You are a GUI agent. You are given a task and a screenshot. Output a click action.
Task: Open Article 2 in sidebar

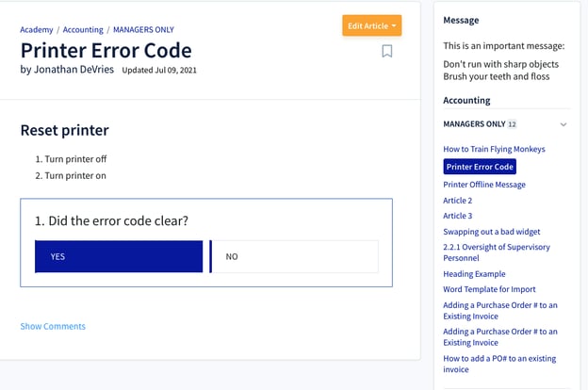click(458, 201)
